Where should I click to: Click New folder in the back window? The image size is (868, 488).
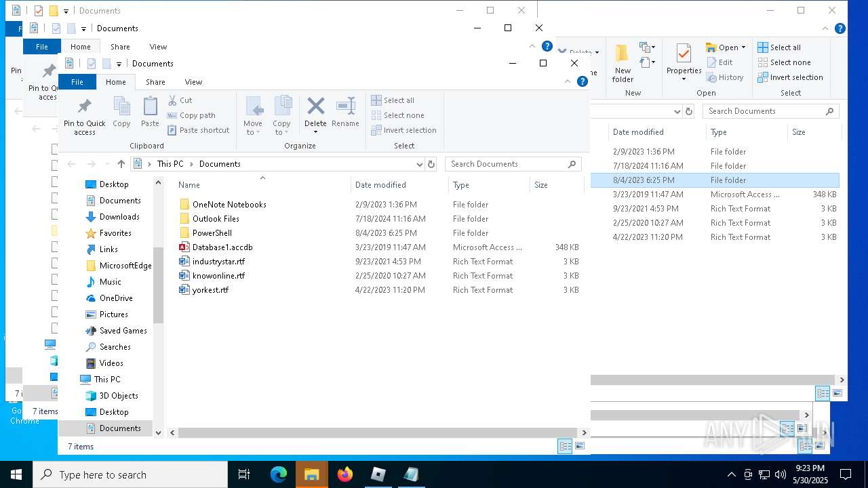coord(623,64)
